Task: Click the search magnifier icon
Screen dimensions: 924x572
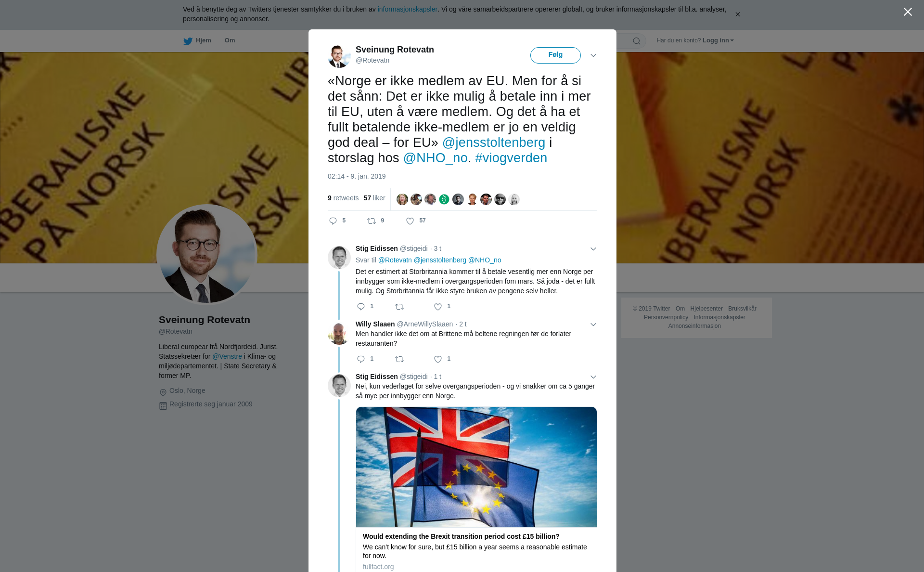Action: pyautogui.click(x=637, y=41)
